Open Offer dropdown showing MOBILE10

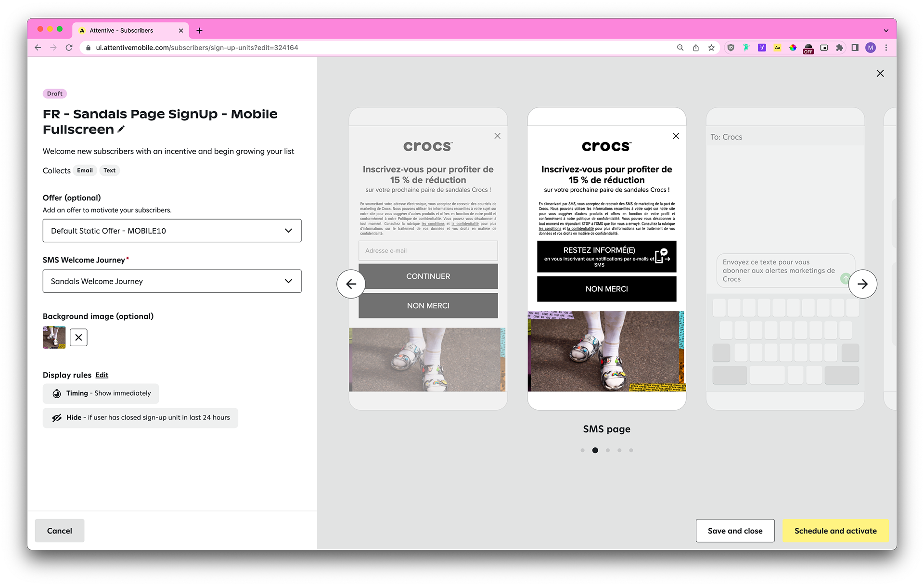pos(172,231)
